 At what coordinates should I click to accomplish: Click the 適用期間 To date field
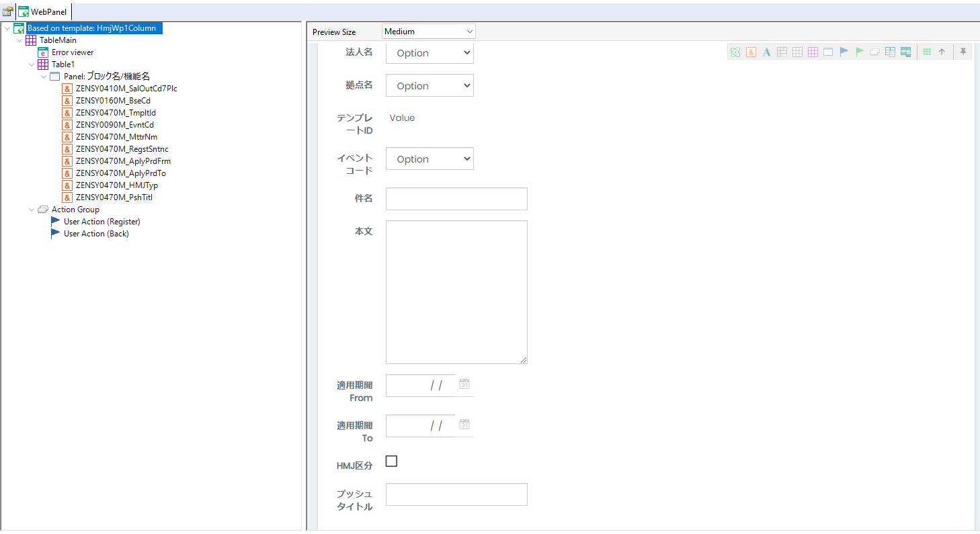(420, 426)
